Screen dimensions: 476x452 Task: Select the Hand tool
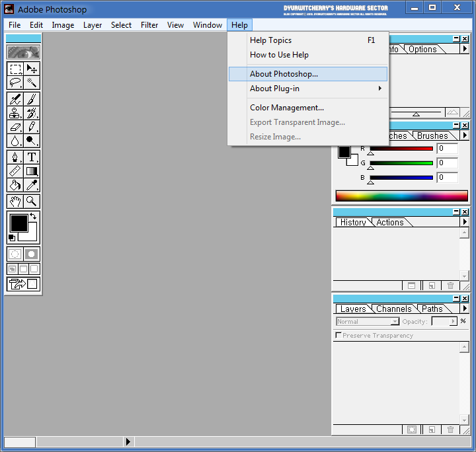[15, 202]
